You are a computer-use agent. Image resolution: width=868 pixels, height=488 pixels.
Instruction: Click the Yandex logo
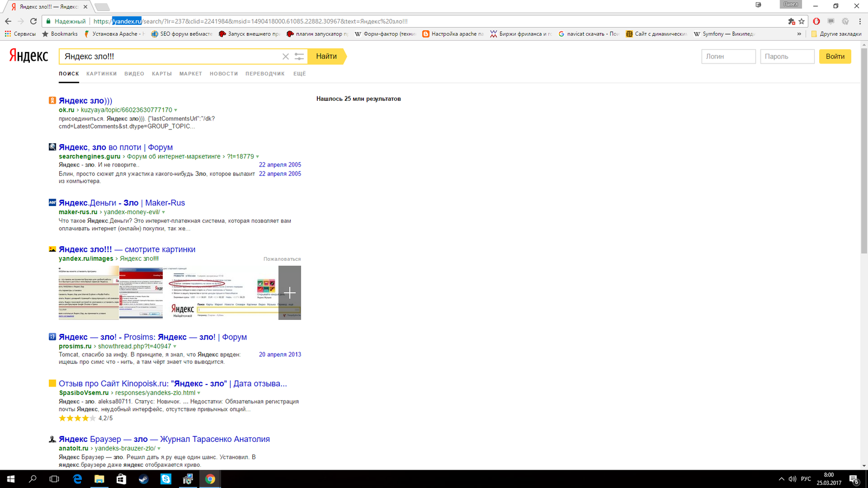[x=29, y=56]
